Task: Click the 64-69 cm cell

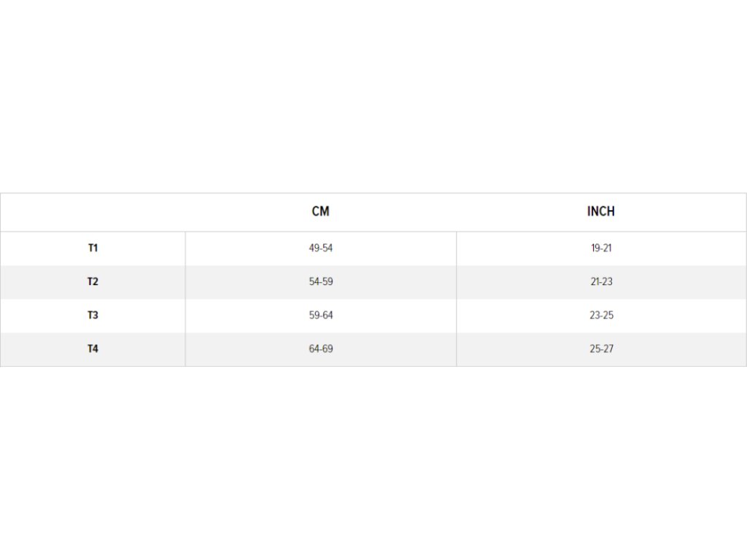Action: click(x=321, y=349)
